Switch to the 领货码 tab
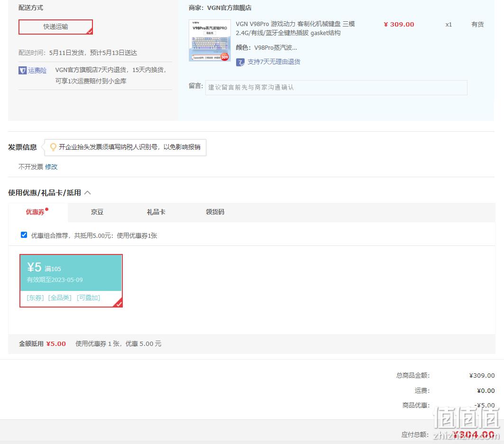 [215, 212]
